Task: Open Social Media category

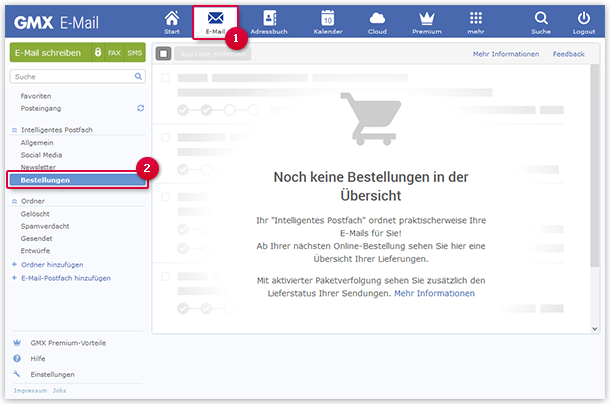Action: point(41,155)
